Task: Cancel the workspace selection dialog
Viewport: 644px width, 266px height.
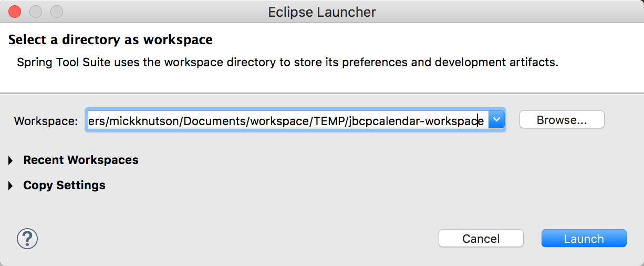Action: pos(481,239)
